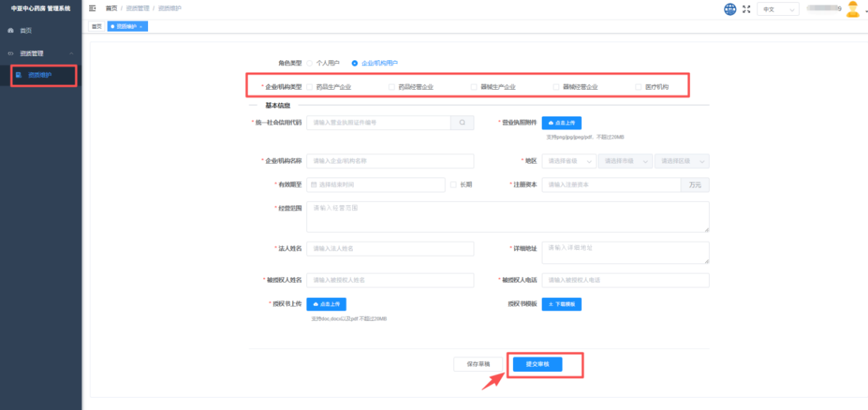Screen dimensions: 868x410
Task: Focus the 有效期至 date field
Action: 376,185
